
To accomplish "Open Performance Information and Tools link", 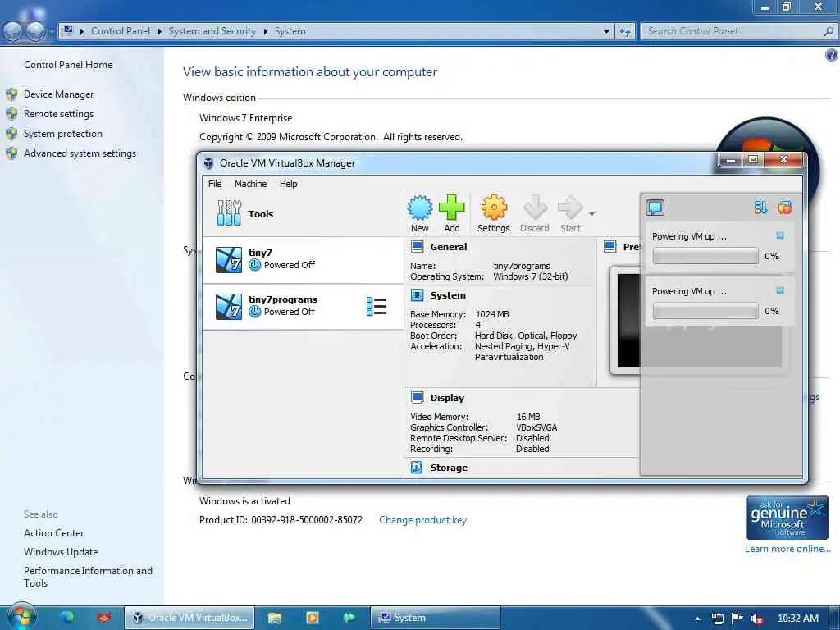I will [x=88, y=577].
